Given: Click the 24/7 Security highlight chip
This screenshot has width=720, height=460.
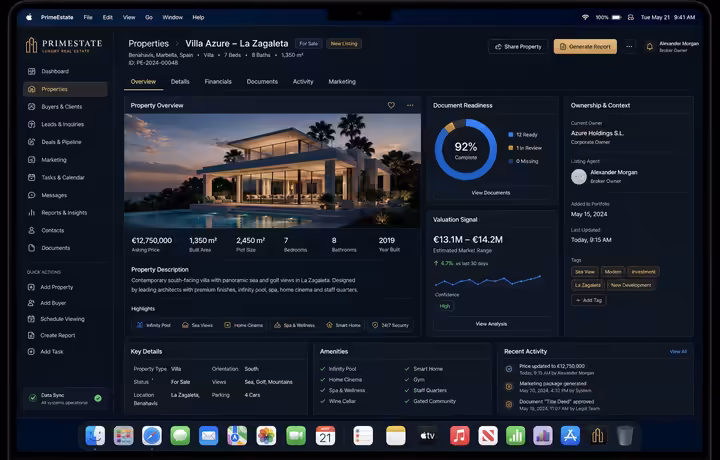Looking at the screenshot, I should 390,325.
